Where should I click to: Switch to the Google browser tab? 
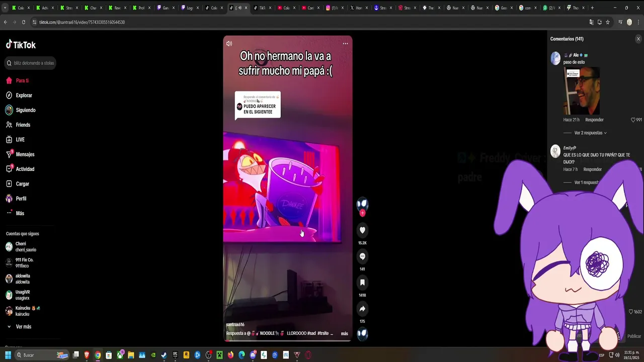coord(503,8)
